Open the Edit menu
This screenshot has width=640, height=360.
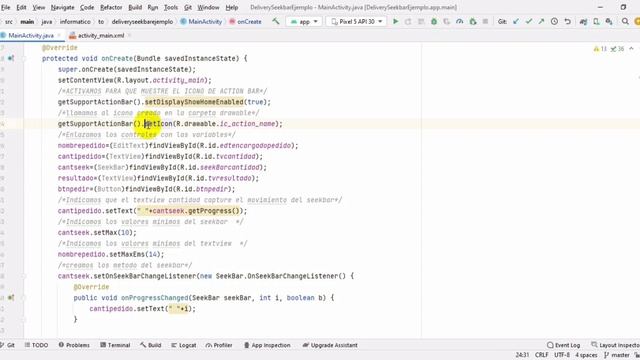pos(21,7)
